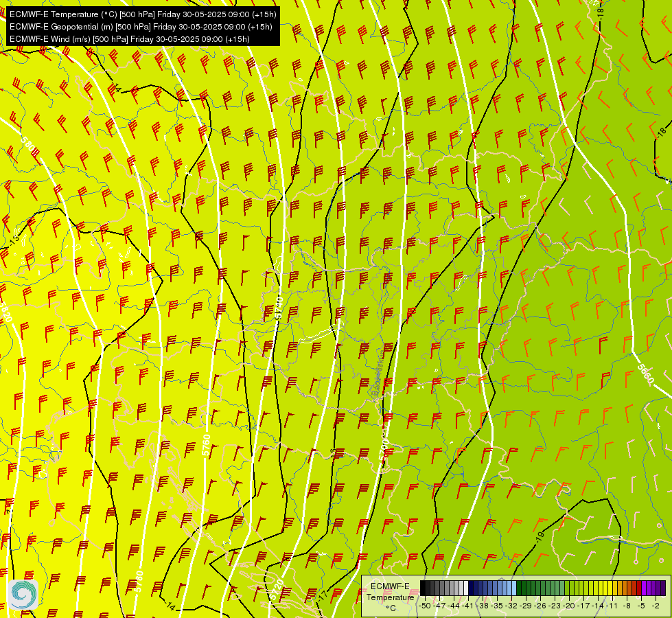Click the -47 legend tick label
Viewport: 672px width, 618px height.
pos(439,606)
